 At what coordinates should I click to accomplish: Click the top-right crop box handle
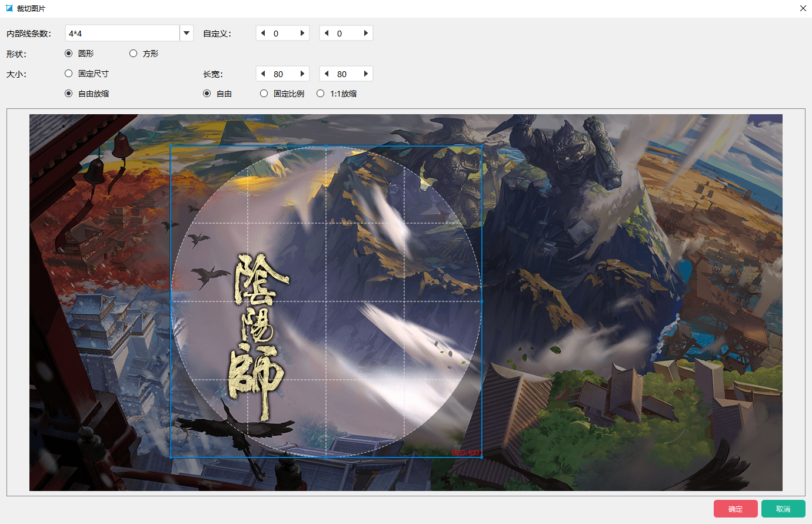(482, 146)
